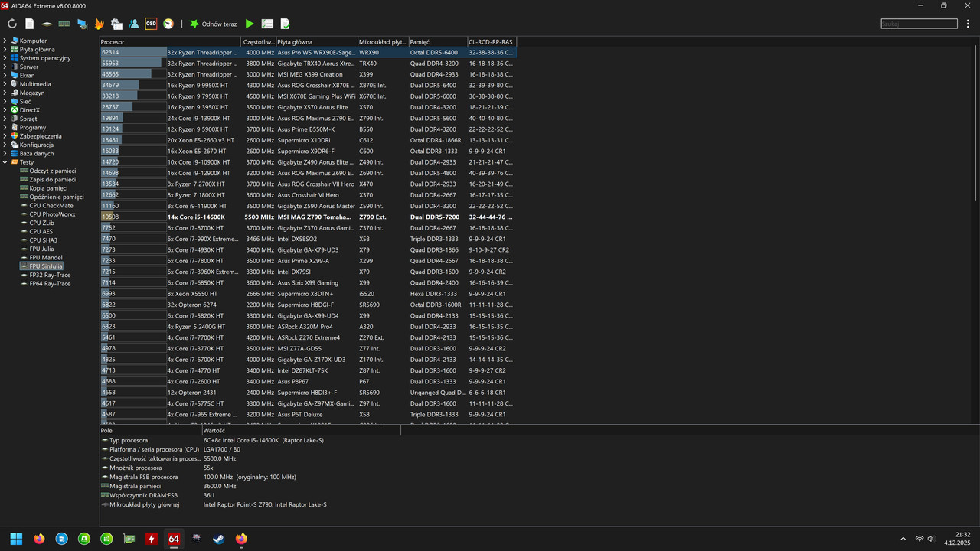Select Zabezpieczenia in the sidebar tree
This screenshot has height=551, width=980.
click(41, 136)
